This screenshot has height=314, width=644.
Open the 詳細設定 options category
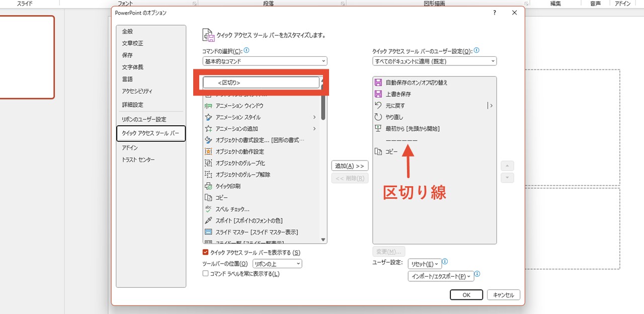coord(151,105)
